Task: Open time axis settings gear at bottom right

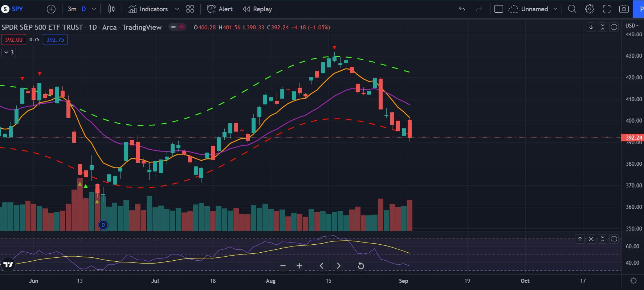Action: (633, 281)
